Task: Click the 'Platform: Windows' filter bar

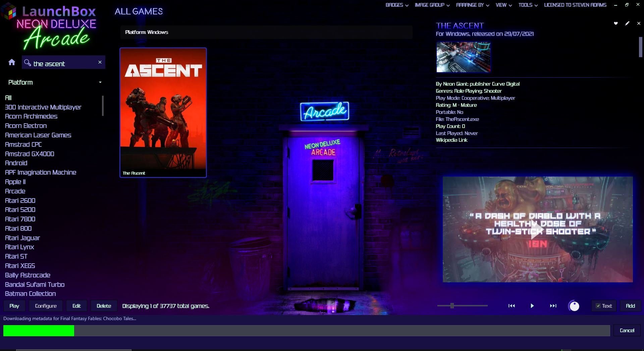Action: pos(266,32)
